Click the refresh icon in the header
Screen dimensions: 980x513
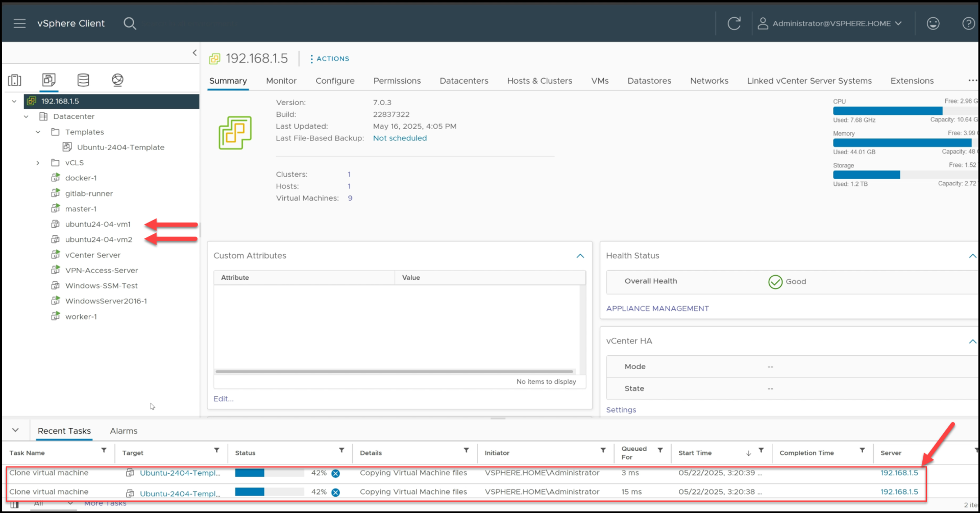(x=734, y=23)
